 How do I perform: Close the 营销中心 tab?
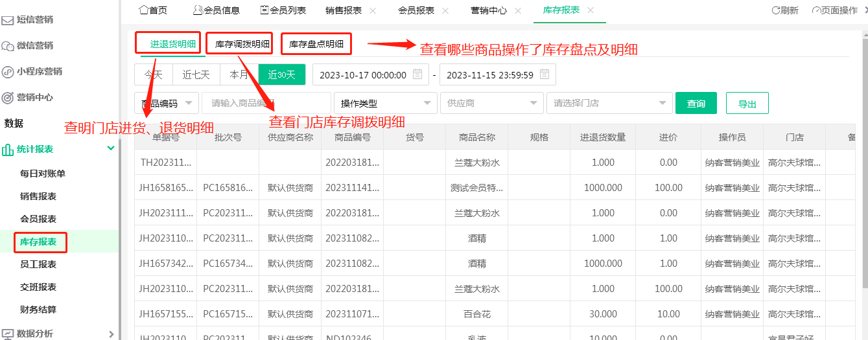[517, 10]
